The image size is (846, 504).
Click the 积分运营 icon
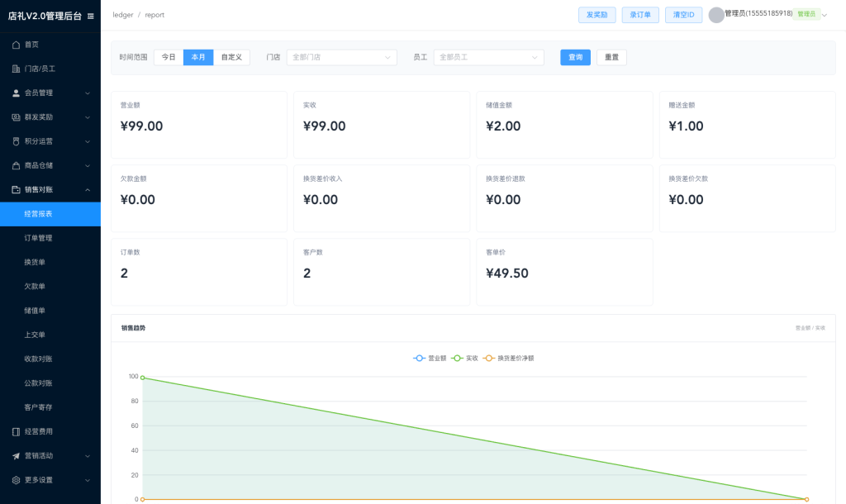click(17, 141)
